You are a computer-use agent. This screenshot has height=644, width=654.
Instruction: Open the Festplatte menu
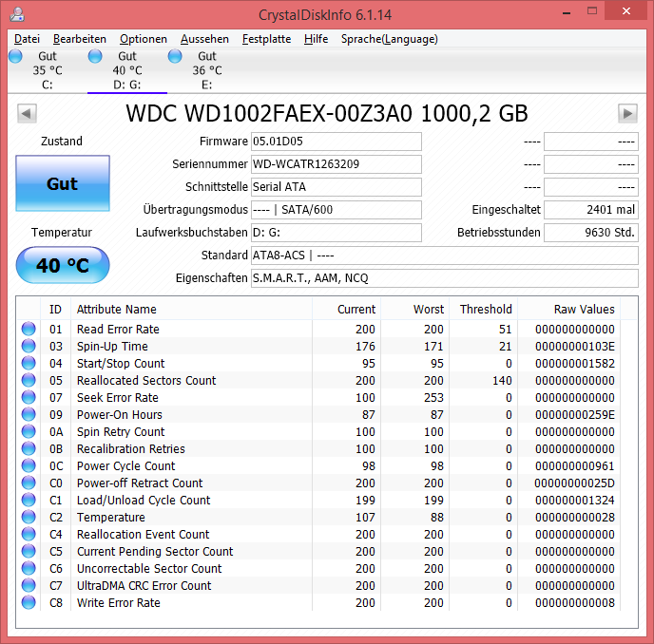click(266, 39)
